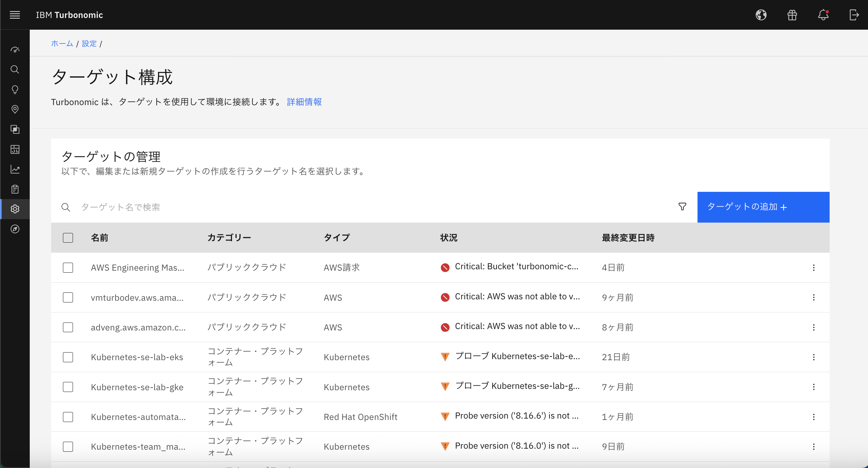
Task: Click the lightbulb sidebar icon
Action: (15, 90)
